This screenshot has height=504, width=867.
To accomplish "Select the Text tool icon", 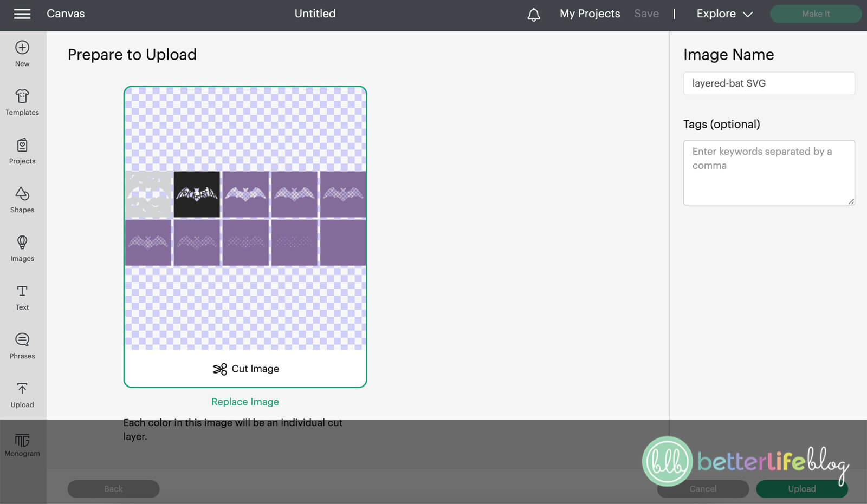I will 22,291.
